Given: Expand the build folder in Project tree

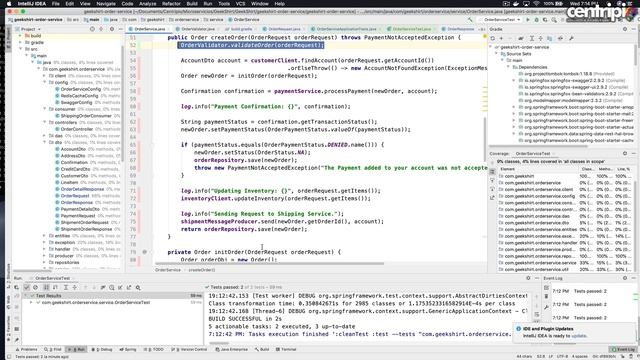Looking at the screenshot, I should pyautogui.click(x=20, y=36).
